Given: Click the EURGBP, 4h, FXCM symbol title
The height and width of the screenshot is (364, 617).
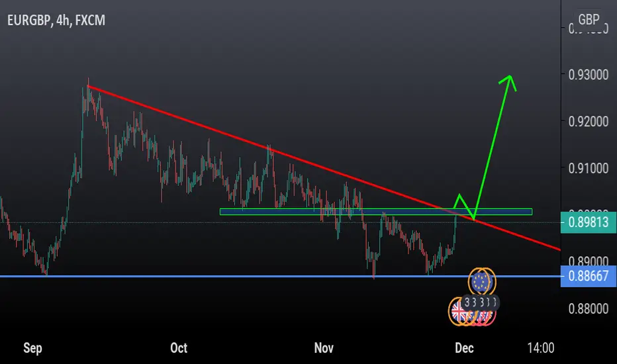Looking at the screenshot, I should pyautogui.click(x=56, y=20).
